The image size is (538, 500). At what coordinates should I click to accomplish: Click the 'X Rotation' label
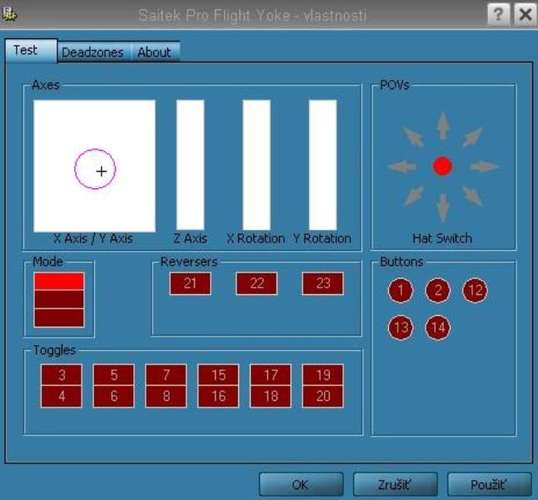pos(256,239)
